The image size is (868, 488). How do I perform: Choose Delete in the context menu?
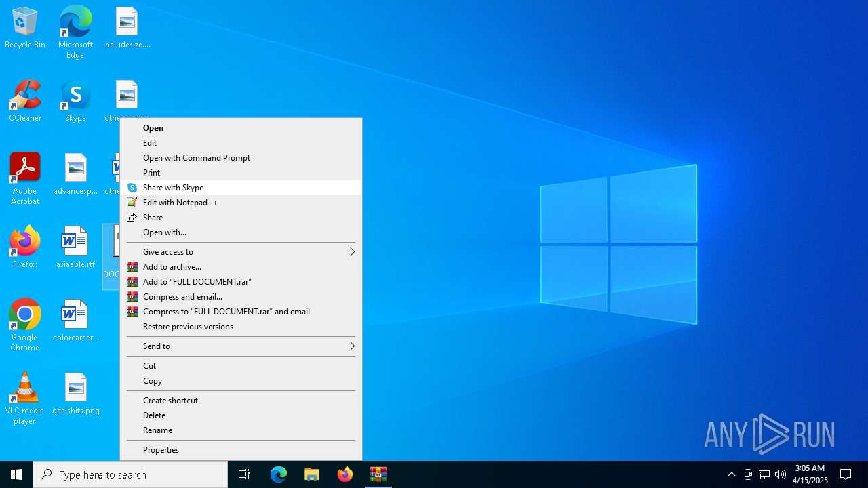click(x=241, y=415)
